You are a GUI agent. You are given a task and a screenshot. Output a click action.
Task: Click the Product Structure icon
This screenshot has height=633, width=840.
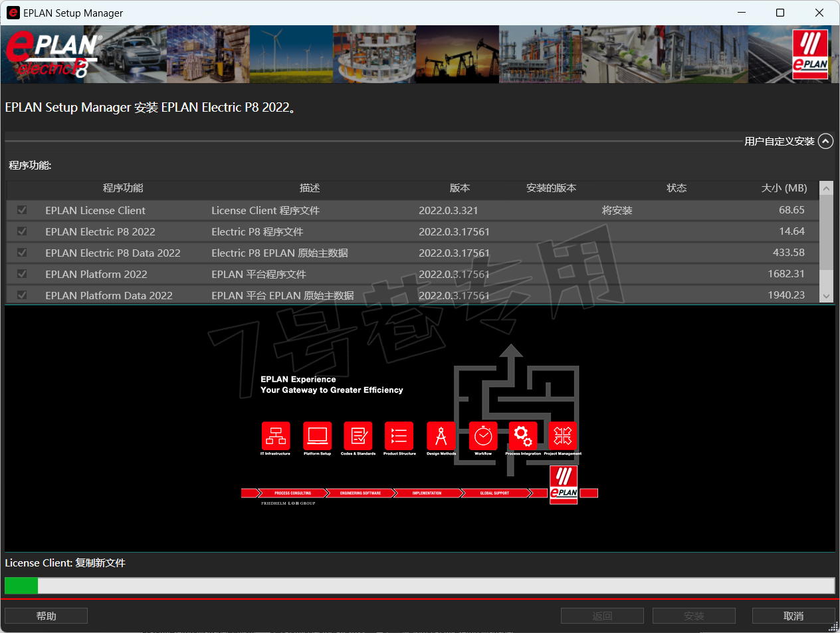399,436
